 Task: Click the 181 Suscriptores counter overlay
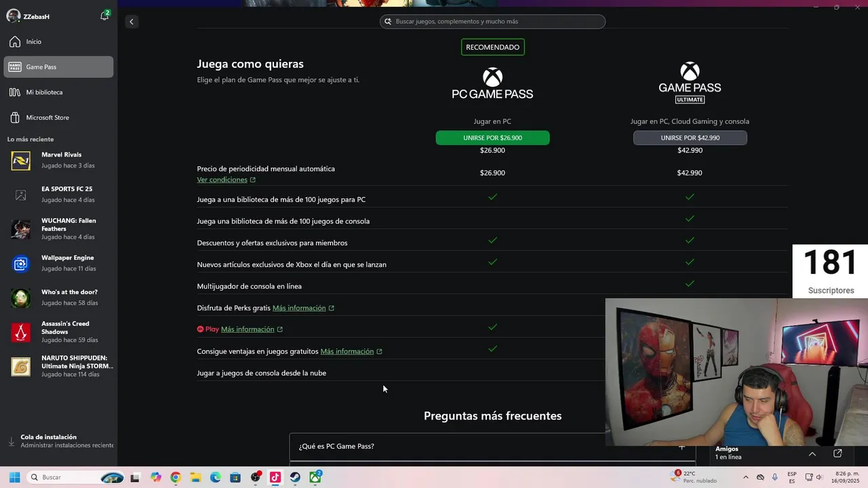(x=830, y=271)
